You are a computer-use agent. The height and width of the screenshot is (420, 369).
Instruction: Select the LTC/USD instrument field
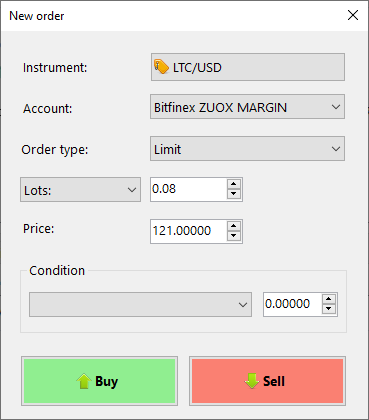(x=248, y=67)
